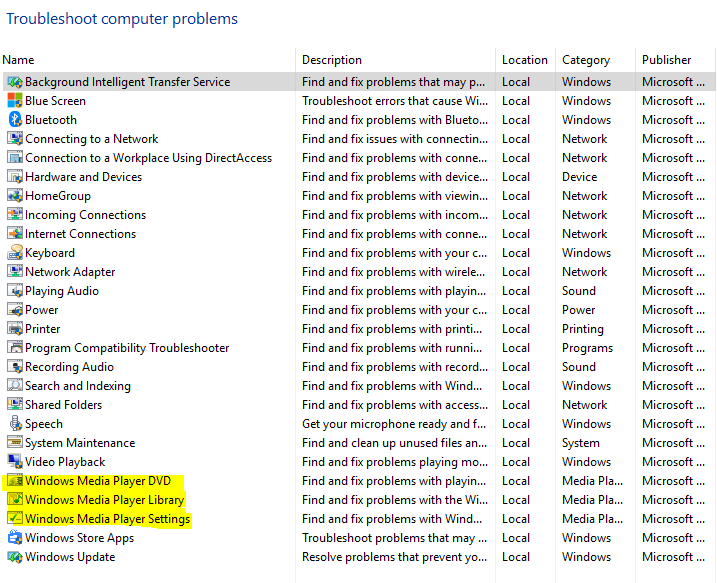Click the Internet Connections icon
Image resolution: width=717 pixels, height=583 pixels.
(x=15, y=234)
